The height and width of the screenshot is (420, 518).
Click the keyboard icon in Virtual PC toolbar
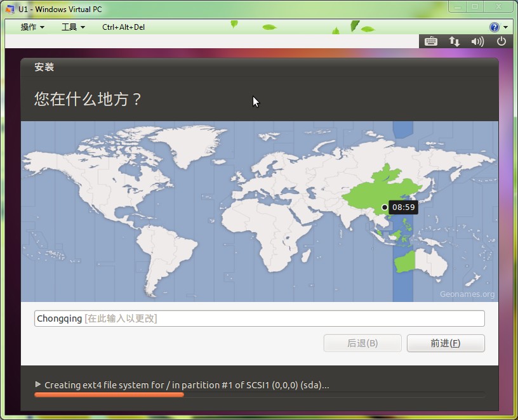(x=431, y=41)
